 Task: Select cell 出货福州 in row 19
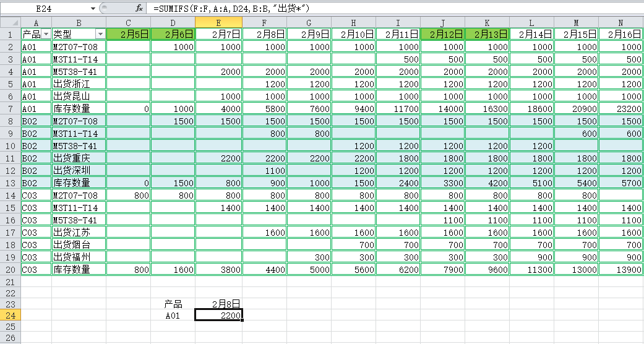79,257
